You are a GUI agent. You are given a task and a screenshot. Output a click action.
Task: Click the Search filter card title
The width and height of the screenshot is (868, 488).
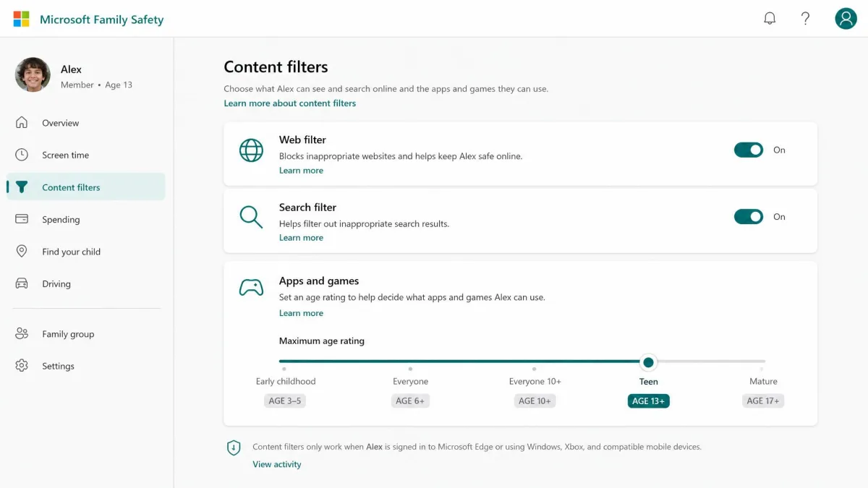click(x=307, y=207)
